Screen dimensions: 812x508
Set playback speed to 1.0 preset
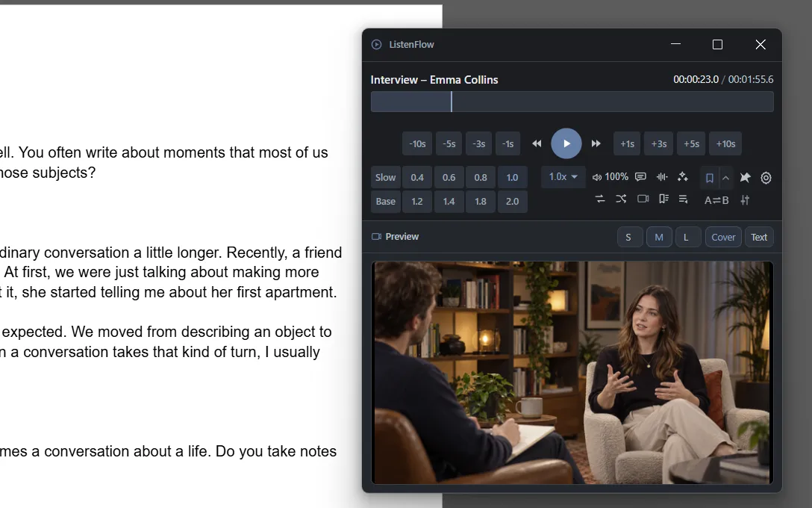click(512, 177)
